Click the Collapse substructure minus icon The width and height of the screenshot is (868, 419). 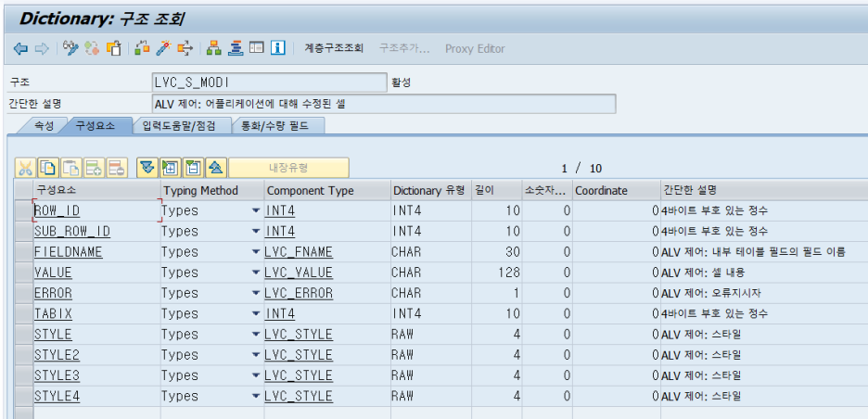coord(193,167)
